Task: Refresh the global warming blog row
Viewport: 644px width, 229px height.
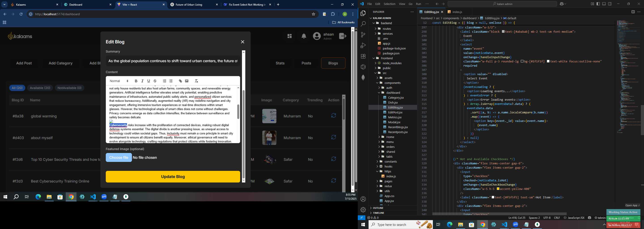Action: 333,115
